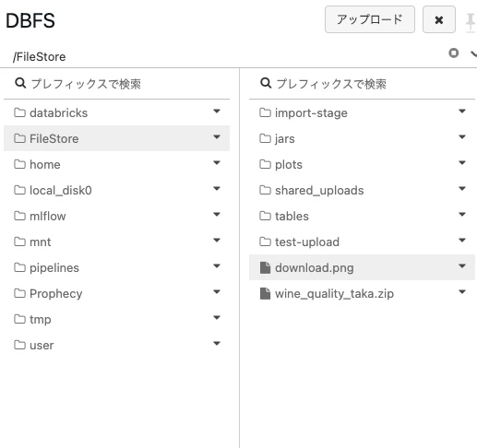The image size is (477, 448).
Task: Open the dropdown arrow for Prophecy
Action: pos(217,291)
